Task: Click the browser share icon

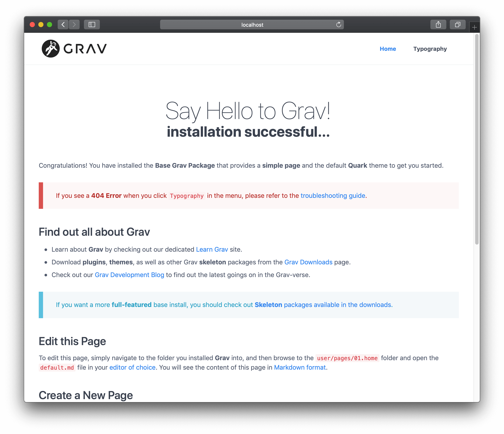Action: [438, 25]
